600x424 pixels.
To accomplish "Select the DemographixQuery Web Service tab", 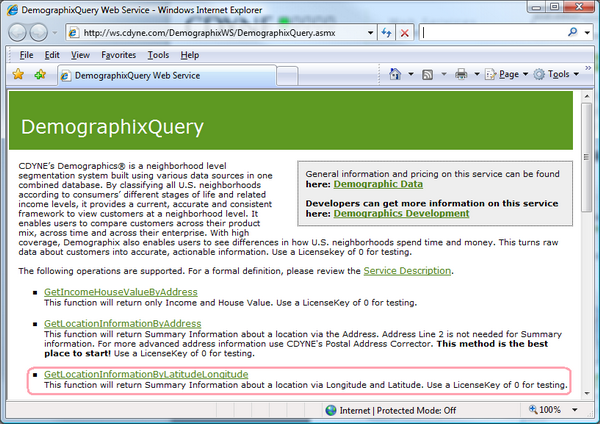I will pyautogui.click(x=167, y=75).
